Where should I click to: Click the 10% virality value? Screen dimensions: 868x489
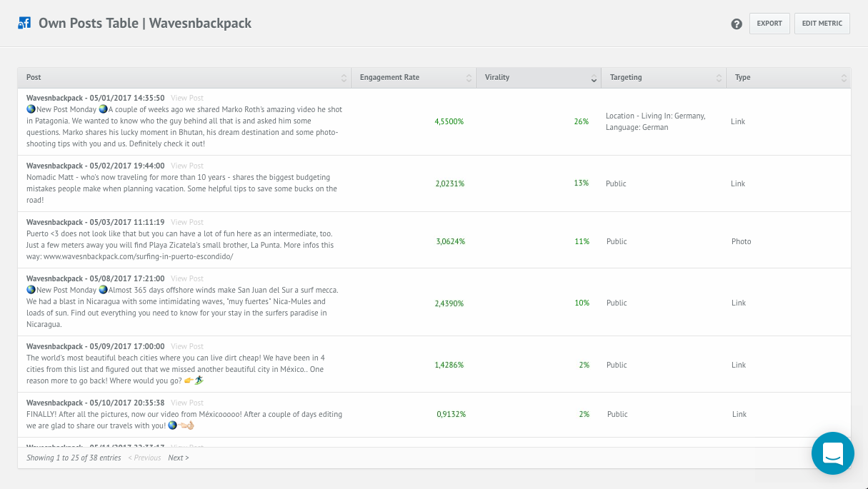pos(582,303)
